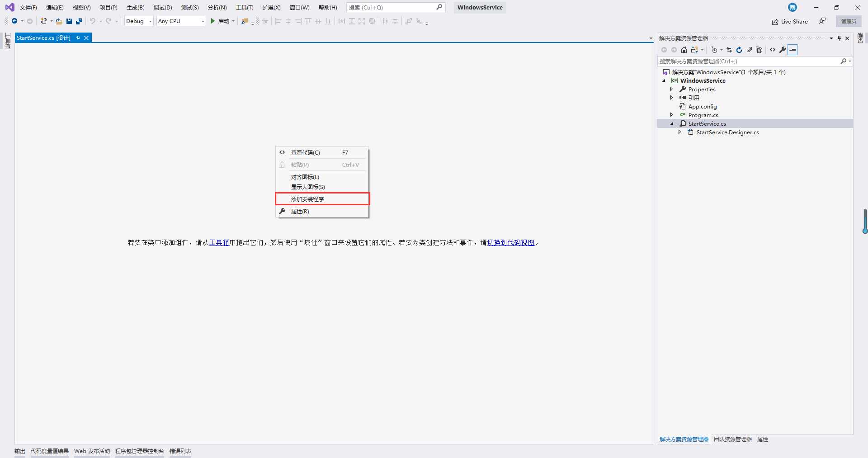This screenshot has height=458, width=868.
Task: Expand the 引用 references node
Action: pos(672,98)
